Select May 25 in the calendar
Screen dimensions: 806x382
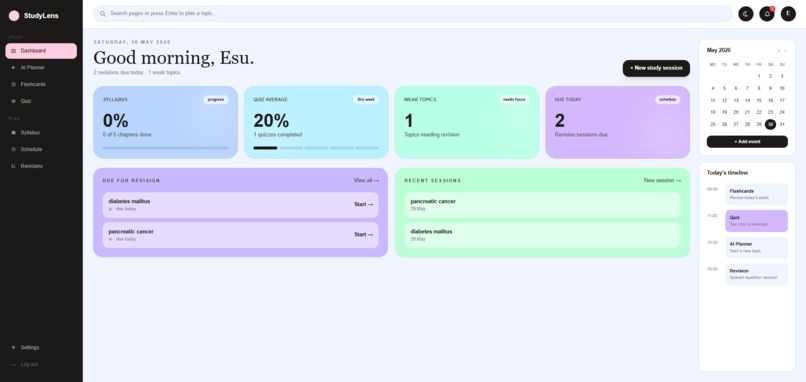[x=712, y=124]
